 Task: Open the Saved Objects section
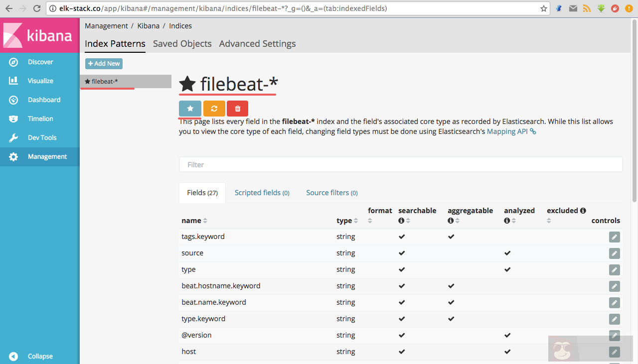tap(182, 44)
